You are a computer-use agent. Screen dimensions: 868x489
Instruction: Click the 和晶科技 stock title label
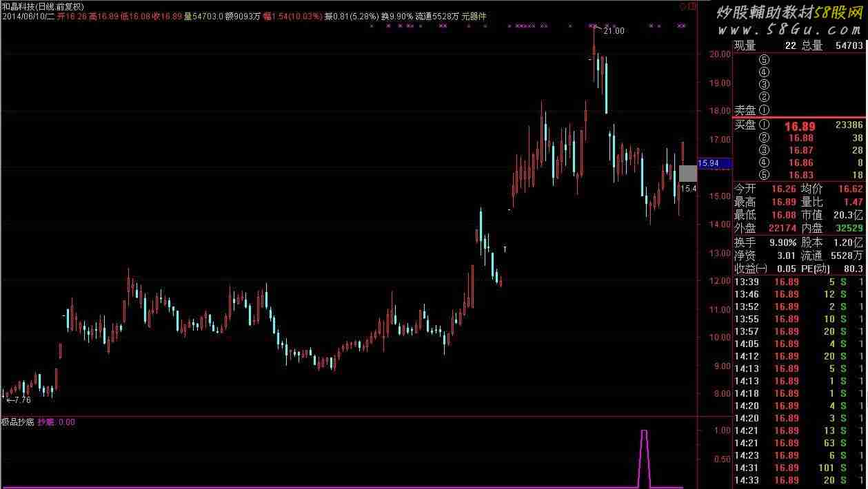click(x=21, y=6)
